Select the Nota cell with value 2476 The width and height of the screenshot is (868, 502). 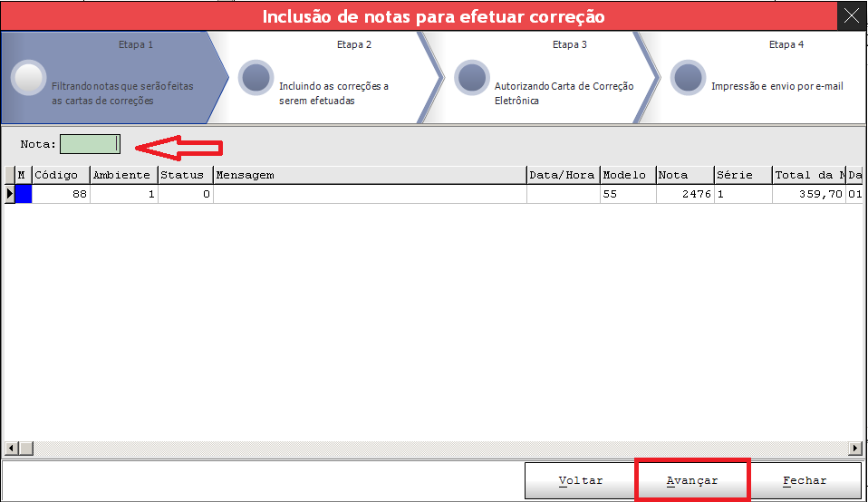pos(685,194)
